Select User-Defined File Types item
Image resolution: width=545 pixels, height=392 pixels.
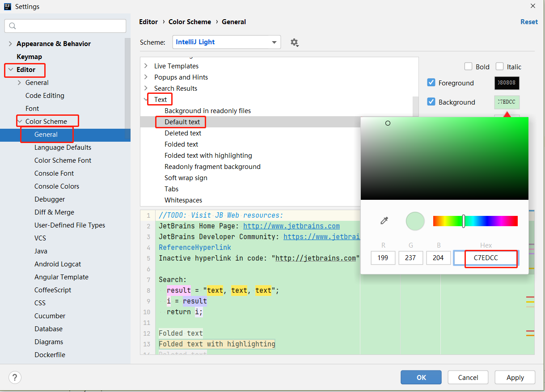tap(70, 225)
